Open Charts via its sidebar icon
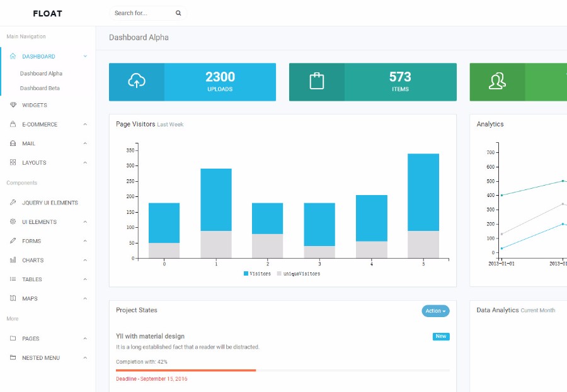 13,260
